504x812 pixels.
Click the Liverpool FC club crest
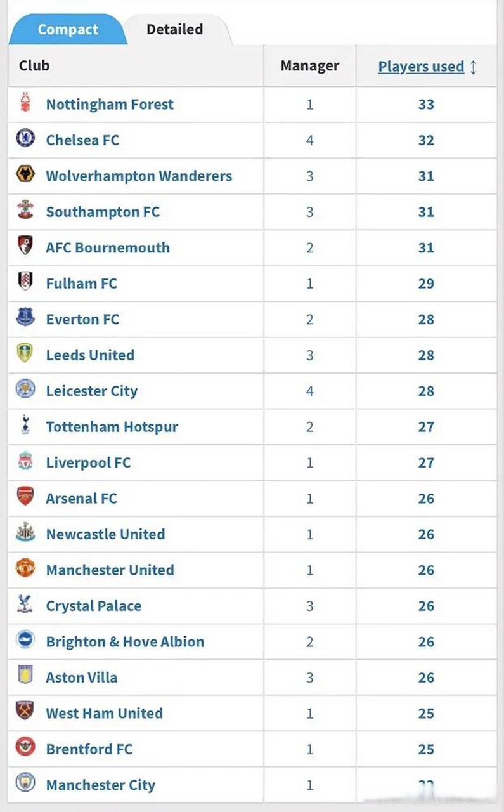click(25, 461)
